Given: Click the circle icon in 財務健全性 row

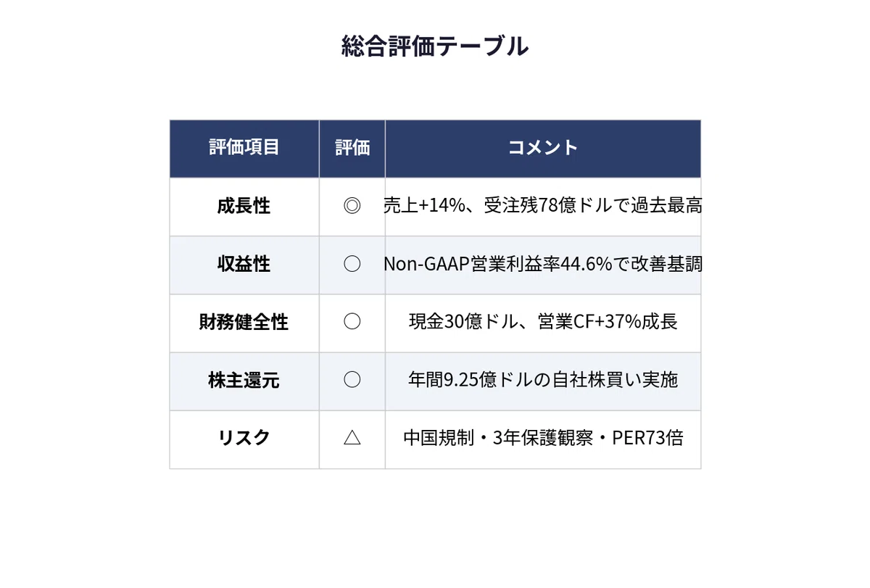Looking at the screenshot, I should click(352, 323).
